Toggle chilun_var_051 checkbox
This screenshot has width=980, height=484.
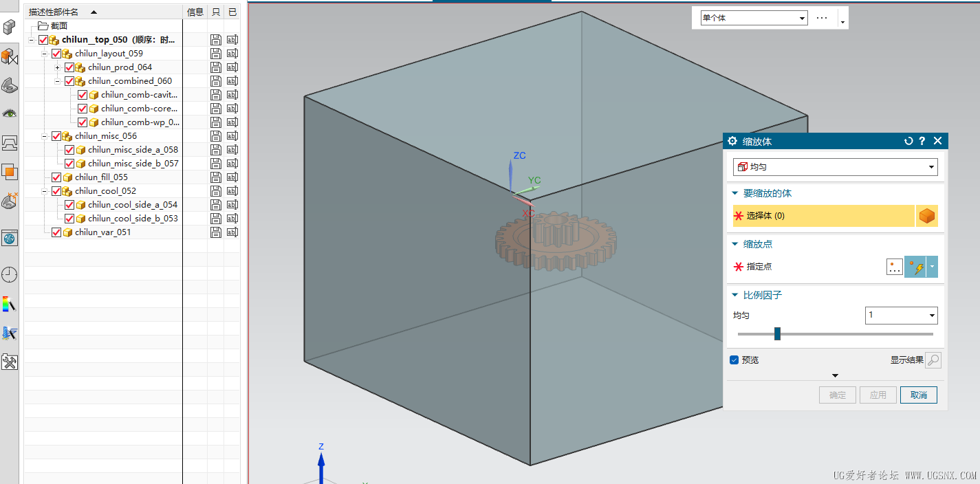coord(56,232)
